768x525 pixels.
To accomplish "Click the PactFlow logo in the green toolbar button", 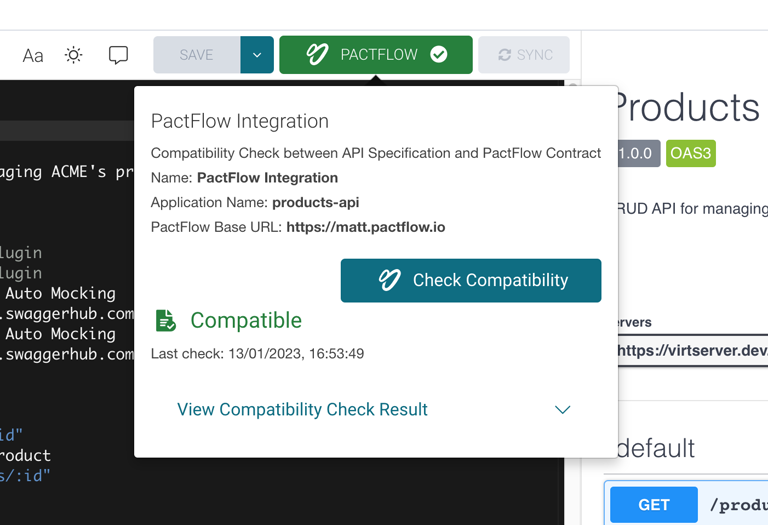I will [317, 55].
